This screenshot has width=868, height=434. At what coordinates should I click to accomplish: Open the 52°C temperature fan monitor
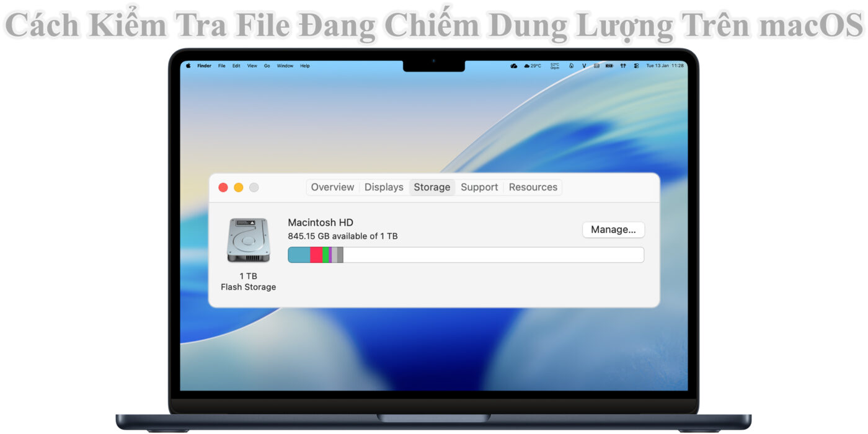point(555,66)
